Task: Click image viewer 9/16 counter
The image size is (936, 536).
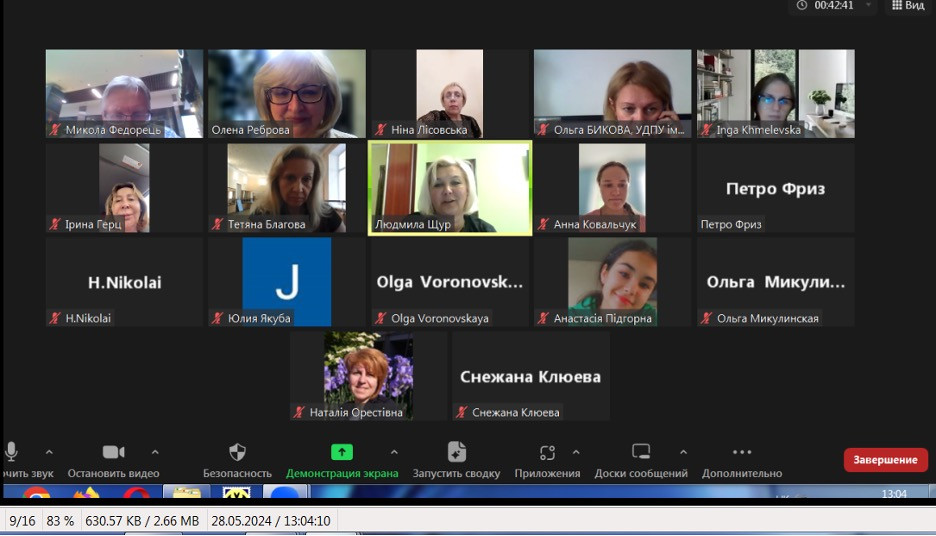Action: [x=22, y=521]
